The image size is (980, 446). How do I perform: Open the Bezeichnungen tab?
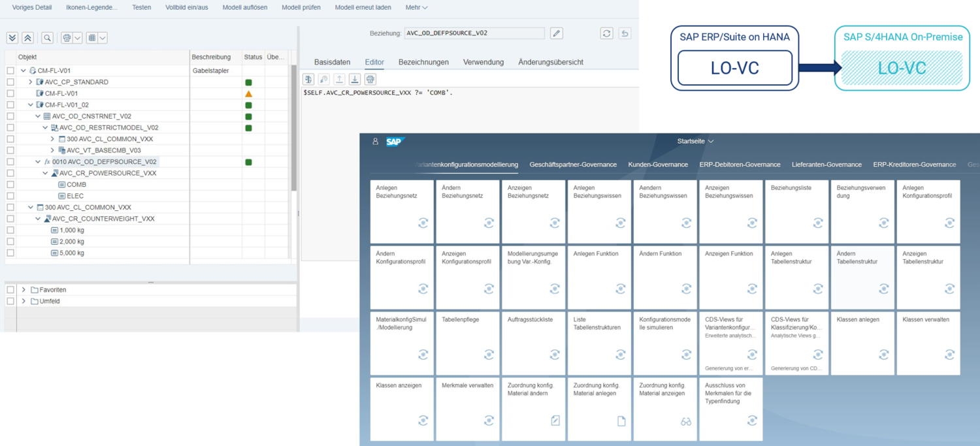coord(424,62)
